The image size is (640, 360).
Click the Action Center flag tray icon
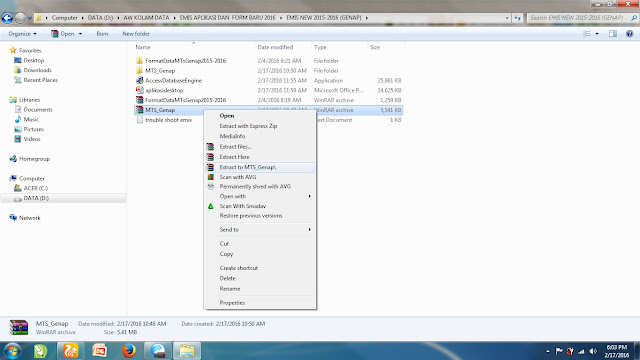pos(559,351)
